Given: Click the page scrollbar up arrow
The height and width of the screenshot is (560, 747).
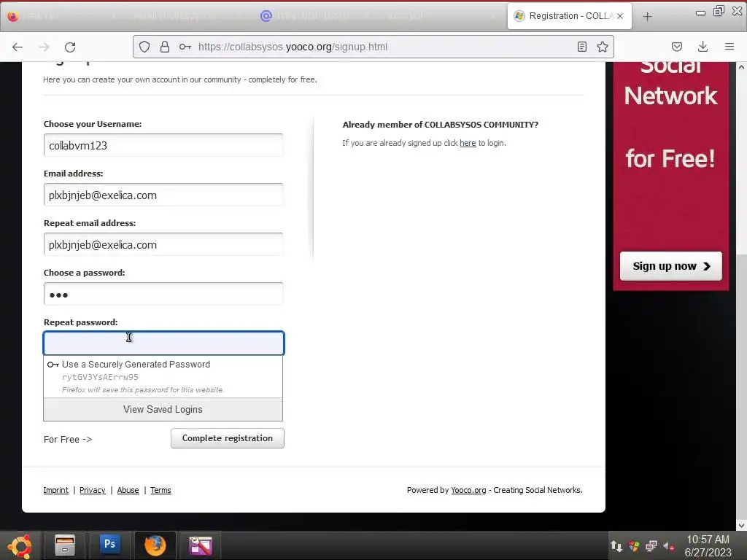Looking at the screenshot, I should pos(741,67).
